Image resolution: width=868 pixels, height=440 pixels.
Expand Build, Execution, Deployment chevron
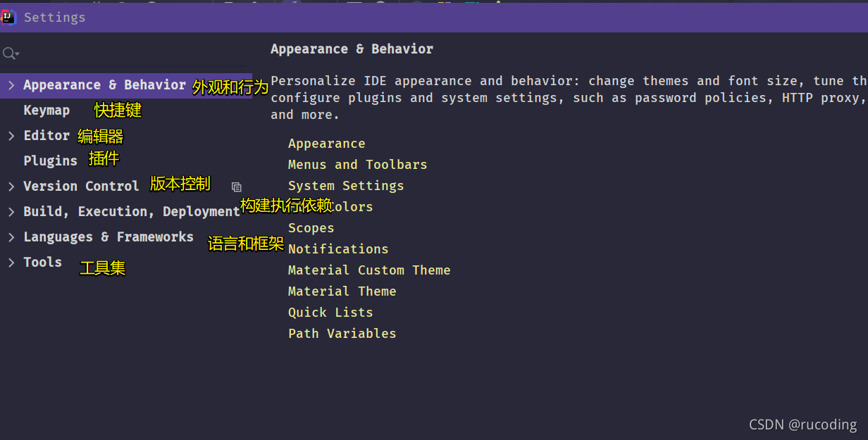pos(11,212)
